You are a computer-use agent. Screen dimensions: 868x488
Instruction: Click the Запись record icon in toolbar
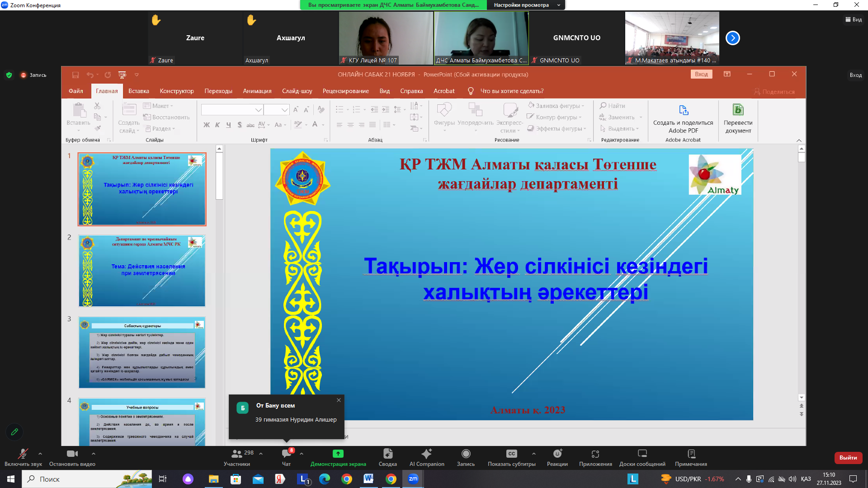[466, 454]
